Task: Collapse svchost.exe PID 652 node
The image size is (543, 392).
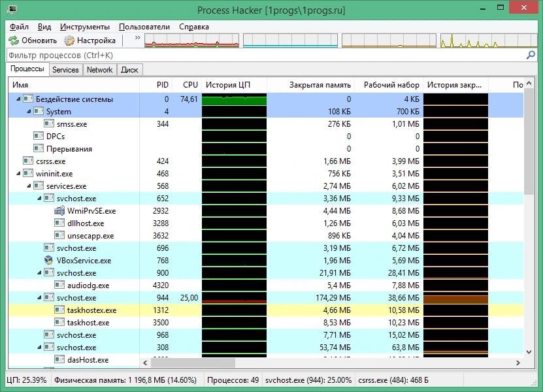Action: [x=39, y=199]
